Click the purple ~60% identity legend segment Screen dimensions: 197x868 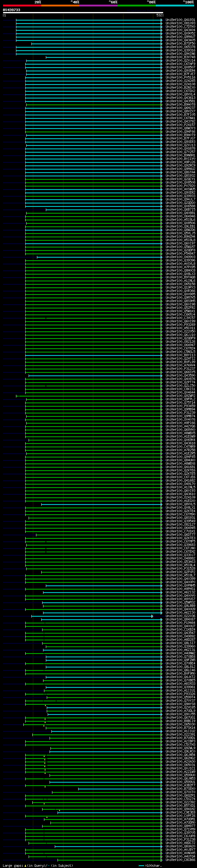tap(99, 6)
